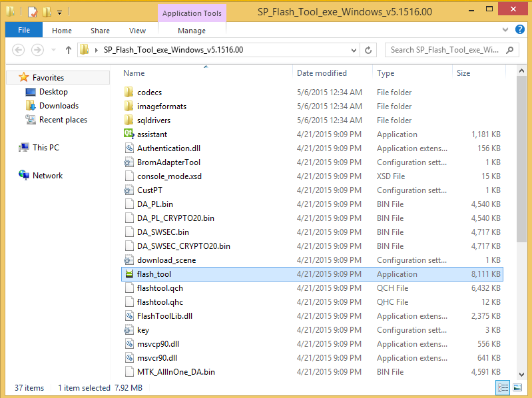Image resolution: width=532 pixels, height=398 pixels.
Task: Select the codecs folder icon
Action: click(x=129, y=92)
